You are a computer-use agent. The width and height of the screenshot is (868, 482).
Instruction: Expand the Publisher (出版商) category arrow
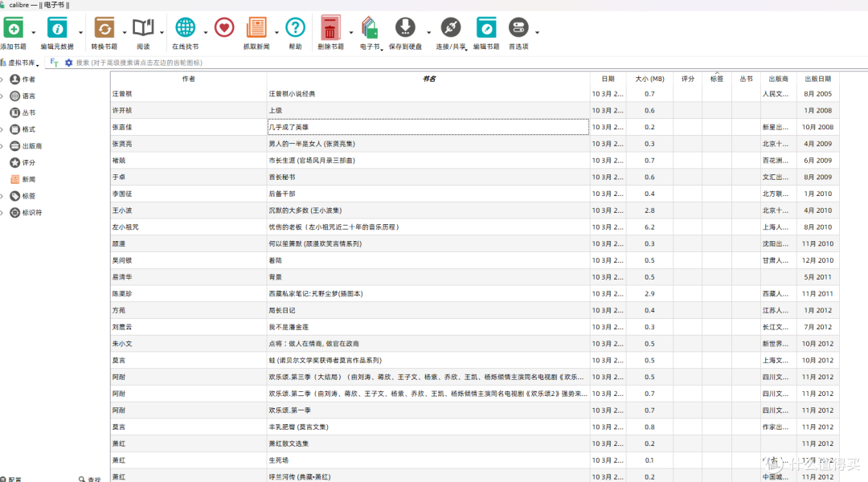[x=2, y=146]
